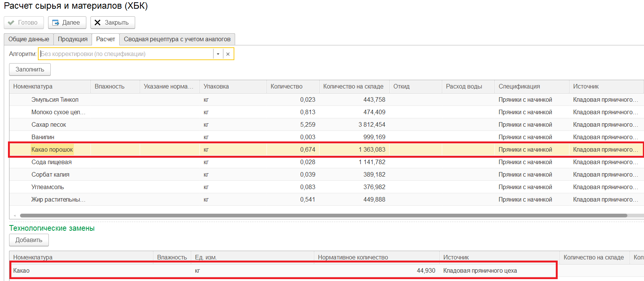This screenshot has width=644, height=281.
Task: Select the Углеамсоль row
Action: click(326, 187)
